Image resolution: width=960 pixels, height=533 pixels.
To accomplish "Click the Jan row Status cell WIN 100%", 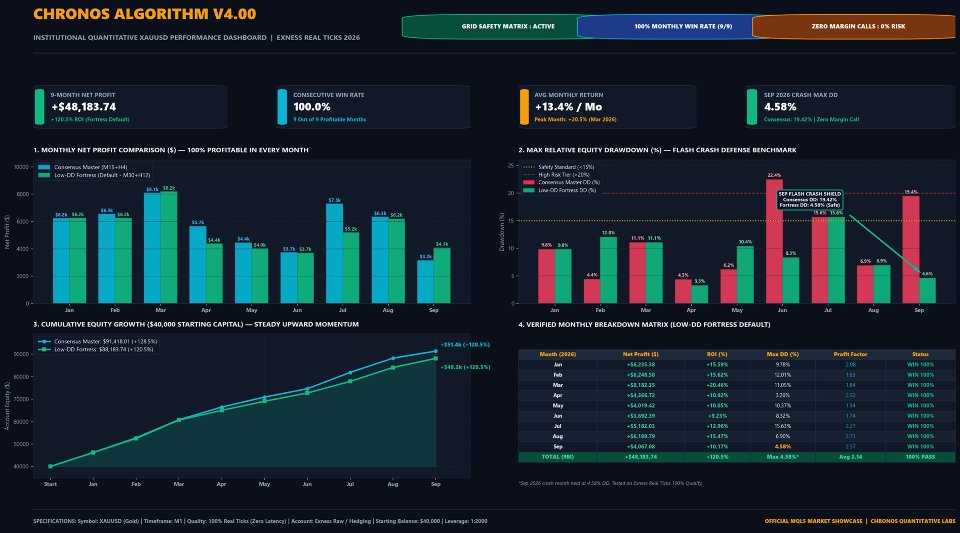I will point(920,365).
